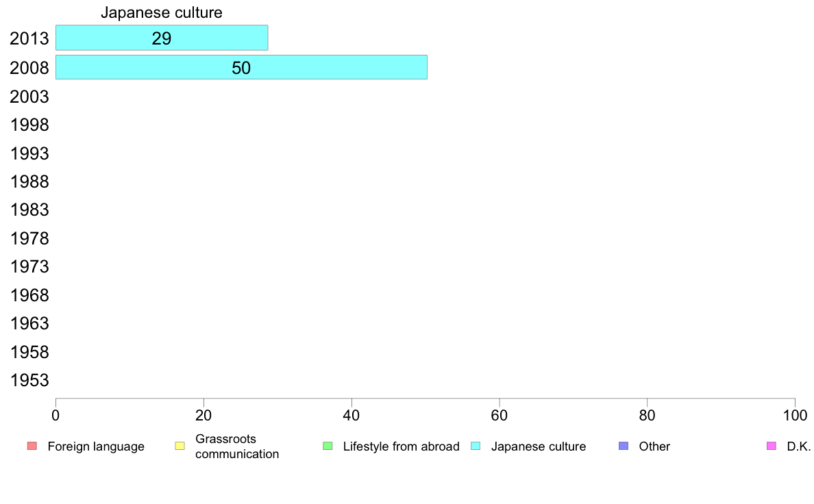Click the red Foreign language legend swatch
The image size is (814, 504).
[x=32, y=446]
